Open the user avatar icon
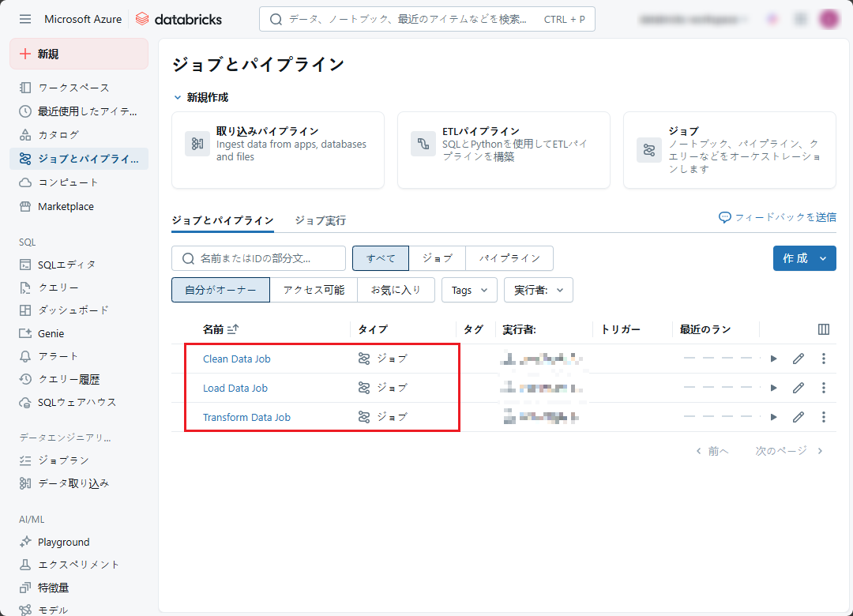Screen dimensions: 853x616 pyautogui.click(x=829, y=19)
